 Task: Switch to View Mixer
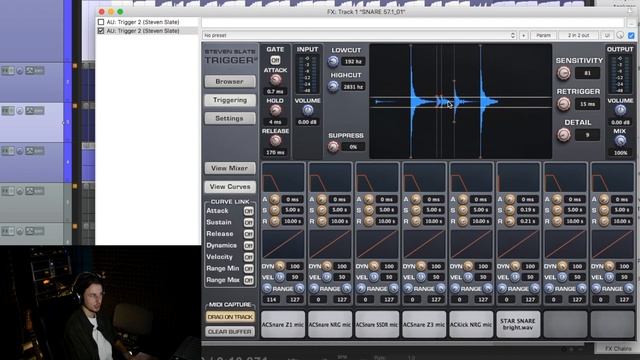(x=230, y=168)
